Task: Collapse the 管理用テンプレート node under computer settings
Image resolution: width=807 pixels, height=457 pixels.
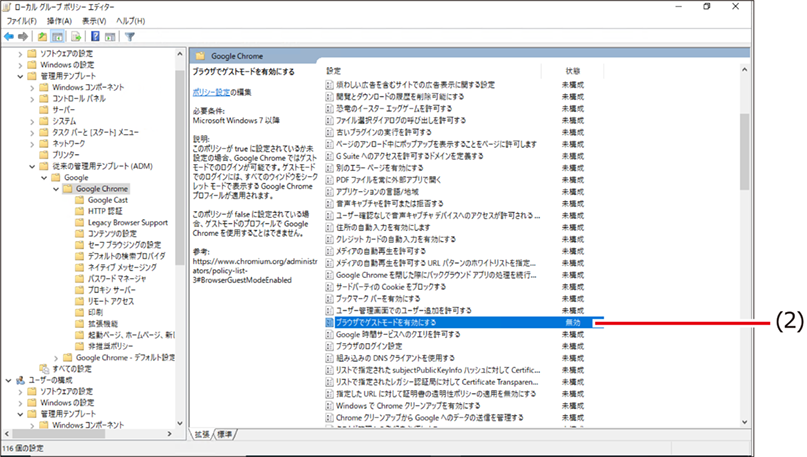Action: 20,76
